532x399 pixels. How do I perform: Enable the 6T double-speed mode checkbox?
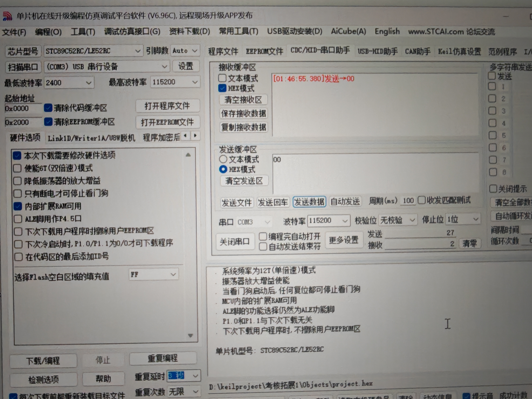tap(17, 168)
